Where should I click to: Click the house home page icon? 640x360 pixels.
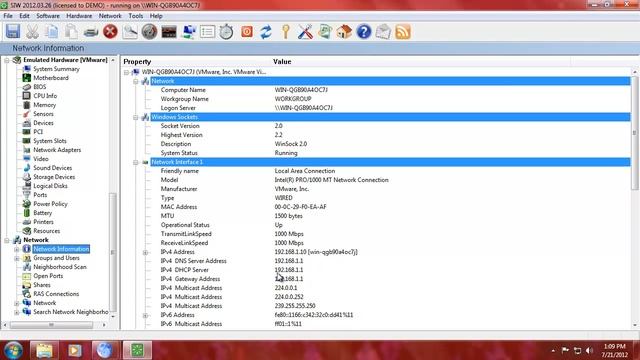[x=344, y=31]
